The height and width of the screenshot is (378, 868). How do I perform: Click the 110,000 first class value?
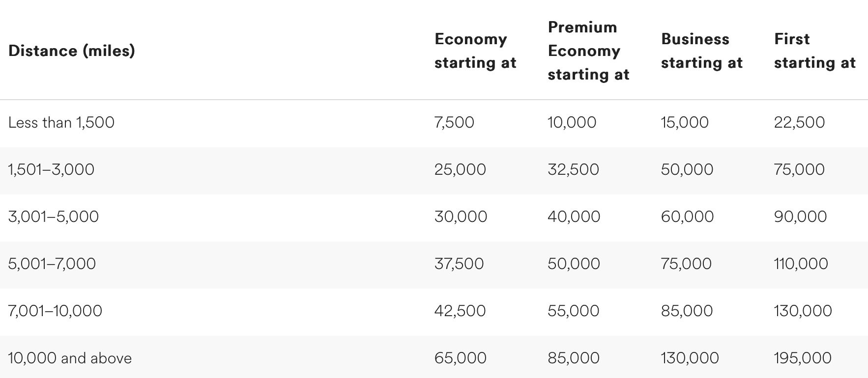click(x=801, y=264)
